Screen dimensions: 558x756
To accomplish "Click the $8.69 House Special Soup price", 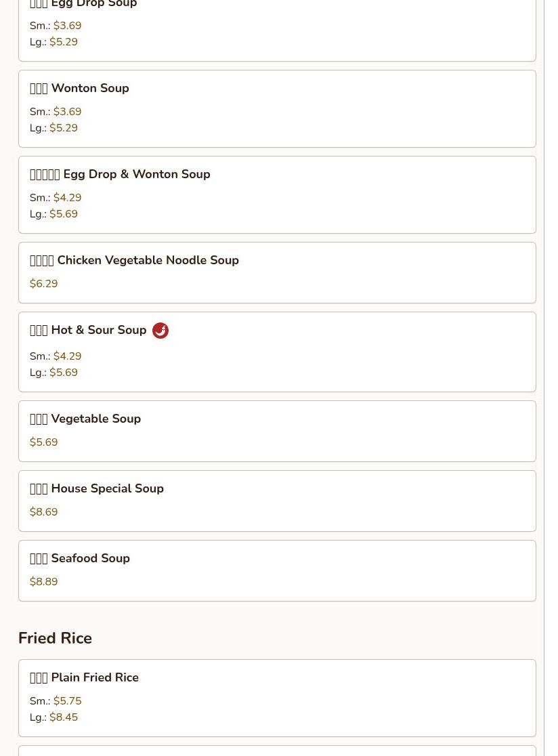I will click(x=44, y=512).
